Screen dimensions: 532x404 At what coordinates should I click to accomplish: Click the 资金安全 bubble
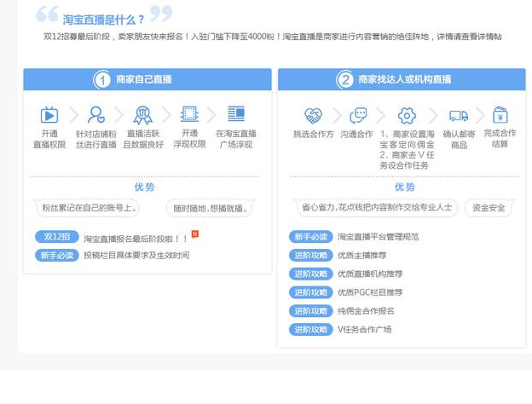pos(489,208)
